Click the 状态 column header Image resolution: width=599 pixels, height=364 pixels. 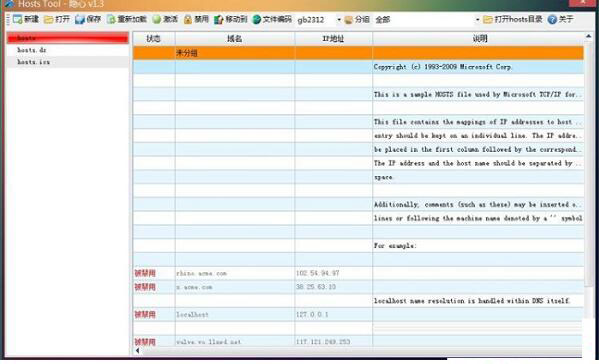click(x=154, y=39)
